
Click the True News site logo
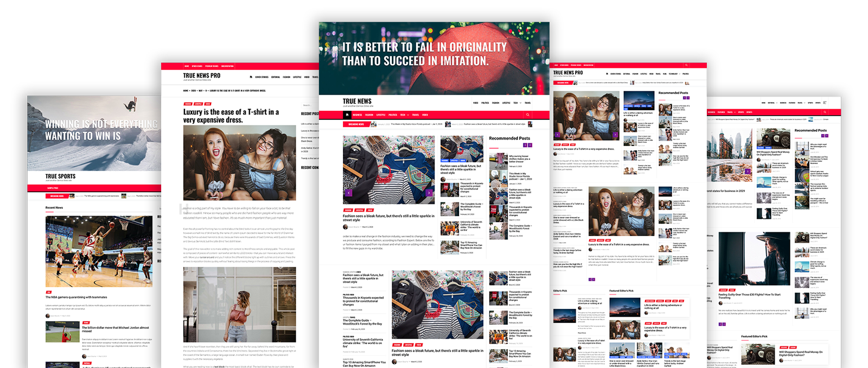[x=357, y=101]
